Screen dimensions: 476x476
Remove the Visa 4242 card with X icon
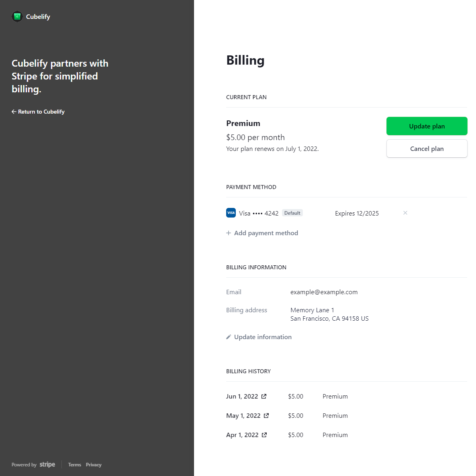(x=405, y=213)
